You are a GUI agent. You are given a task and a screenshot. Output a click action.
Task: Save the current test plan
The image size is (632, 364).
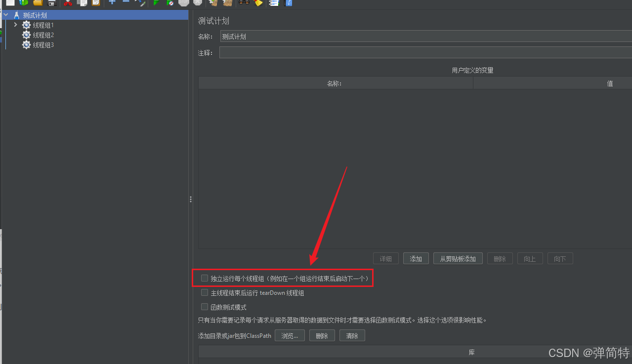tap(51, 3)
